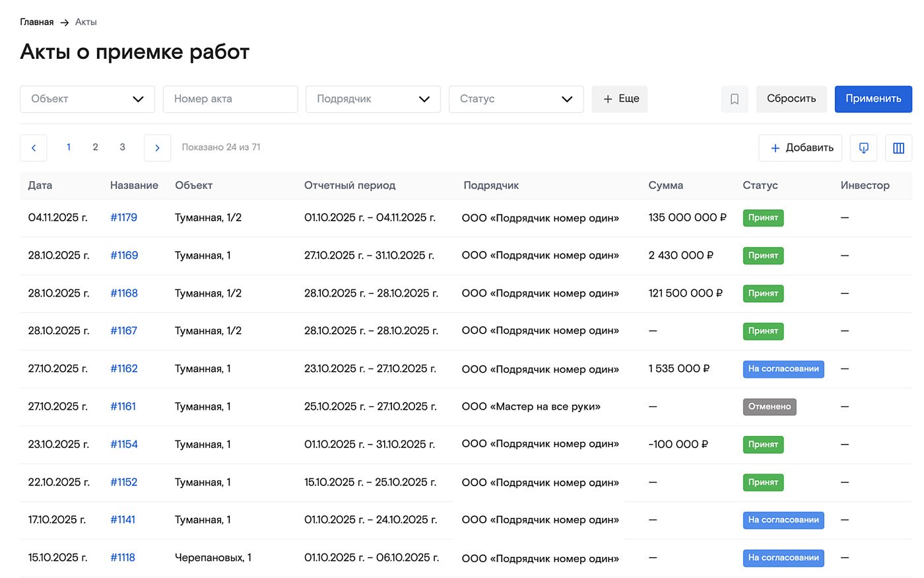Click the Еще button for more filters
This screenshot has height=578, width=924.
click(x=619, y=99)
